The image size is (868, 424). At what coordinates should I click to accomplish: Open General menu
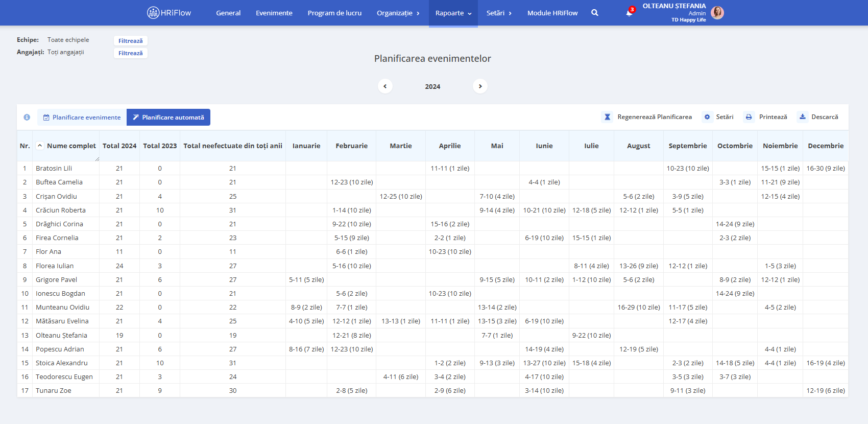click(x=228, y=13)
